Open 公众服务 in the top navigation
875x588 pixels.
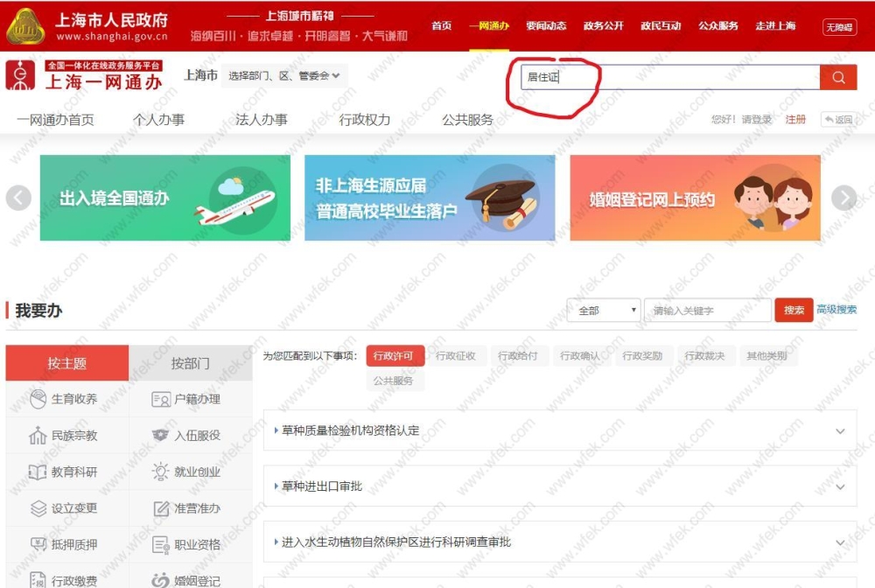click(718, 25)
